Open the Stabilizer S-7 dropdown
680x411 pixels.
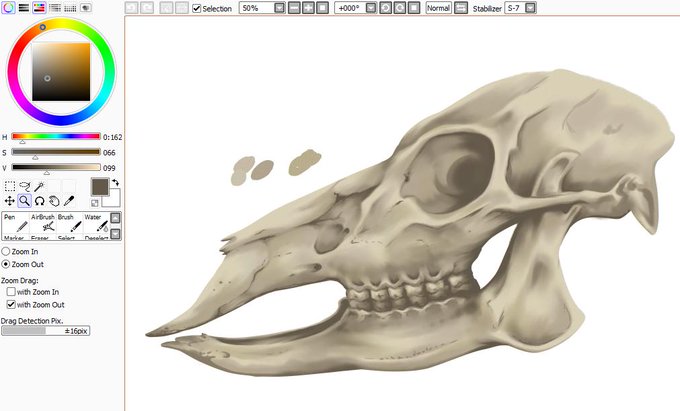(x=531, y=8)
